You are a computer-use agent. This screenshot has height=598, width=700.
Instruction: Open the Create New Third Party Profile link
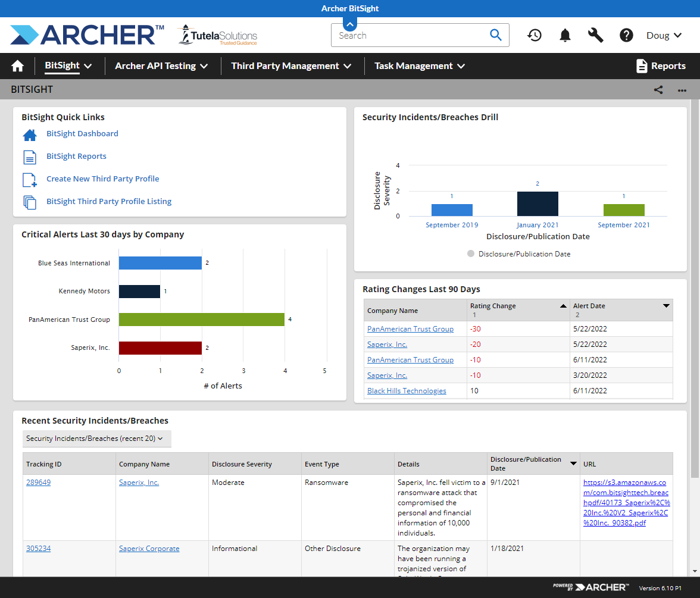(102, 179)
